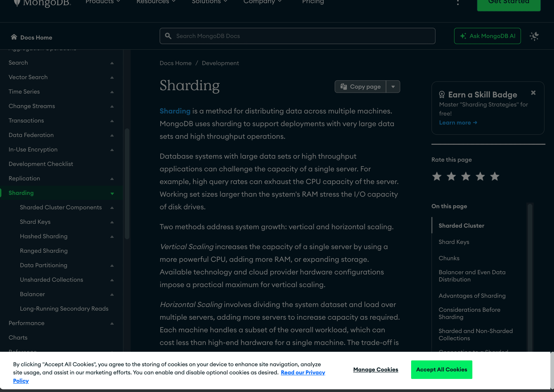
Task: Expand the Change Streams section arrow
Action: pos(112,106)
